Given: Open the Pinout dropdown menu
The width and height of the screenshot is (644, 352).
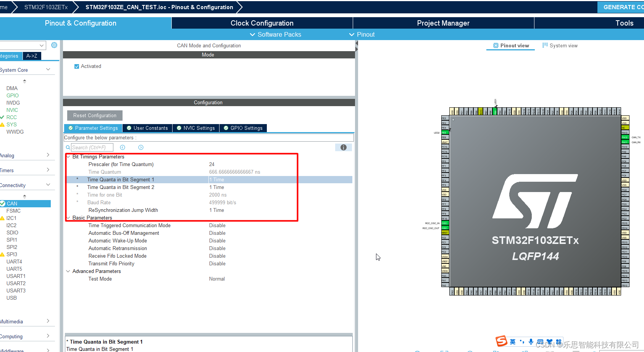Looking at the screenshot, I should point(362,34).
